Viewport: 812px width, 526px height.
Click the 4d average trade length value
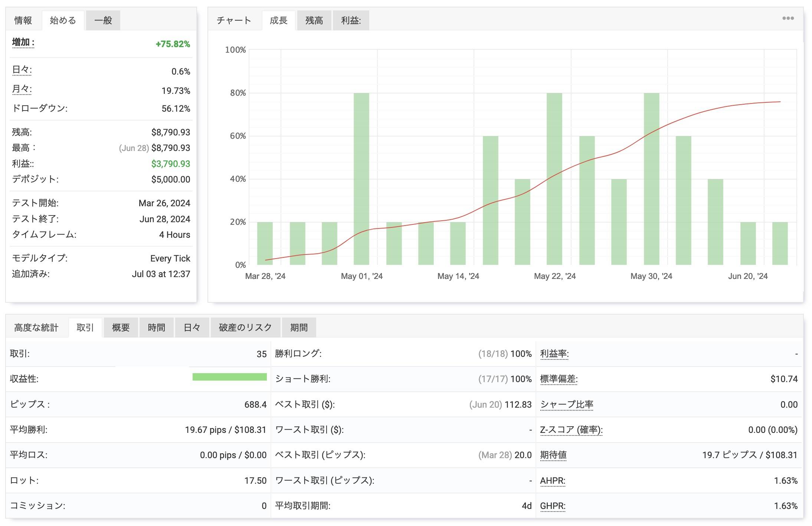(527, 506)
